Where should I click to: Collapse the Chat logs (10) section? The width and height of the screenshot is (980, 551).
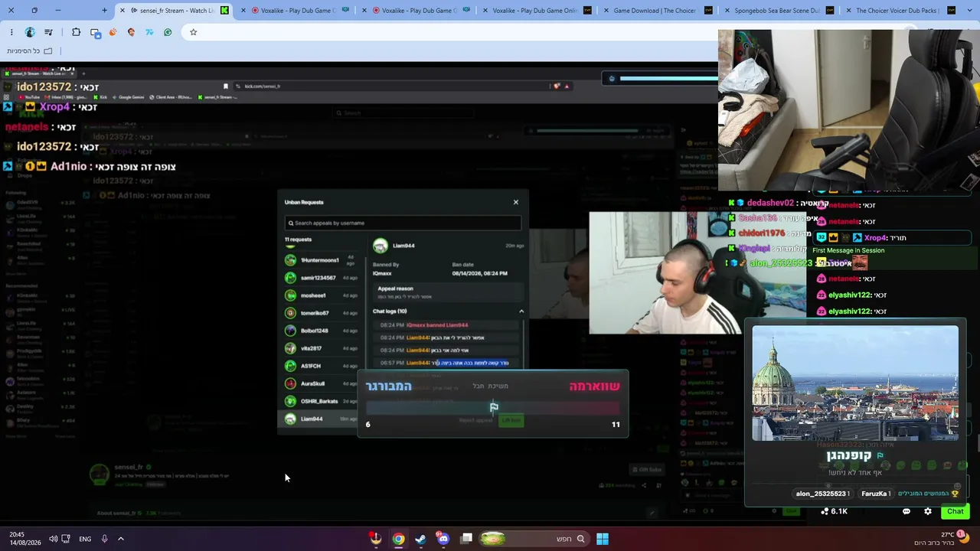coord(521,311)
